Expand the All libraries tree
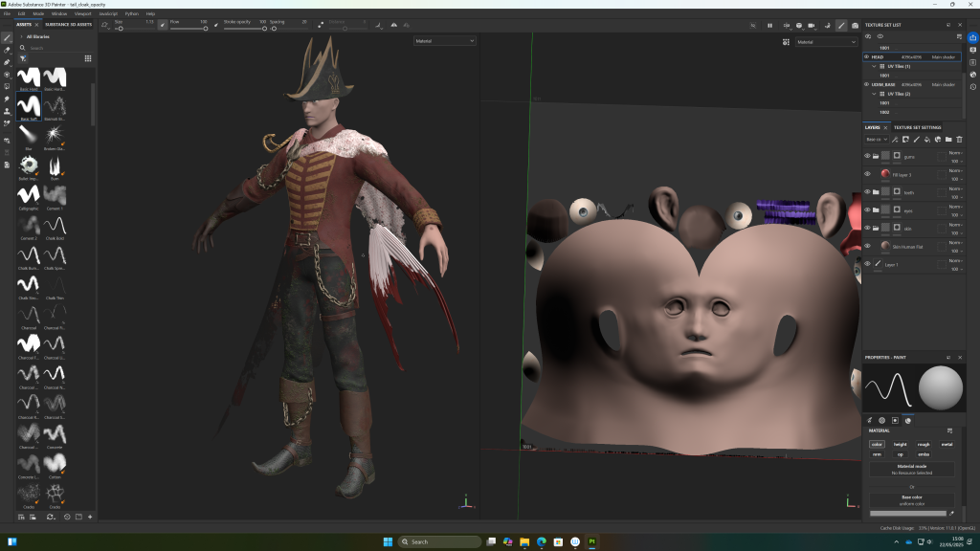Image resolution: width=980 pixels, height=551 pixels. pos(21,36)
